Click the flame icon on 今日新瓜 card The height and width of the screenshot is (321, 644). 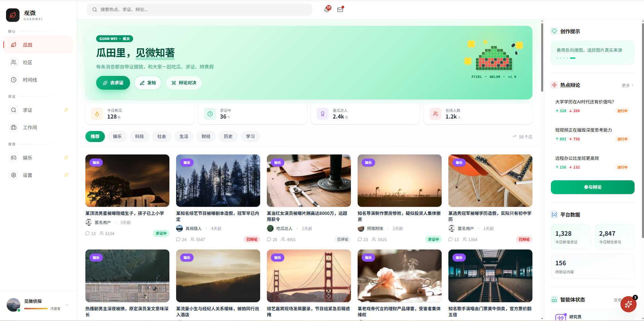(x=97, y=114)
